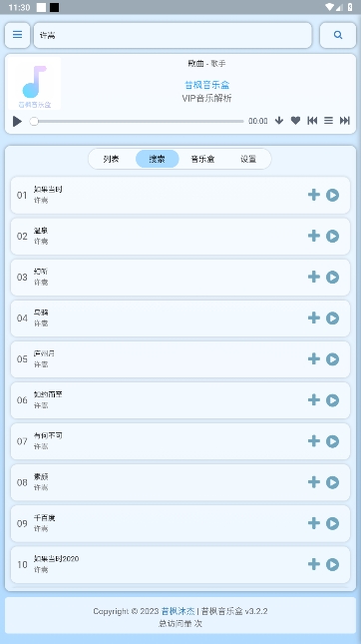Open the 昔枫沐杰 footer link
This screenshot has height=644, width=361.
click(178, 611)
